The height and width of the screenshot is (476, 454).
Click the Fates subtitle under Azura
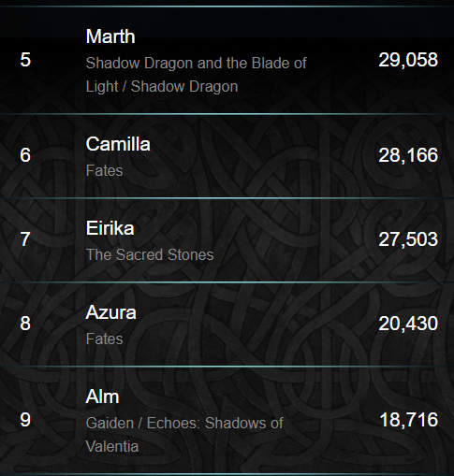pos(104,339)
